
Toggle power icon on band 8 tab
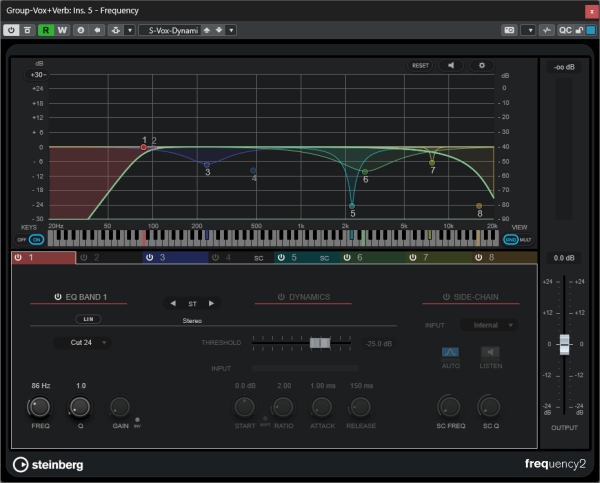click(478, 258)
